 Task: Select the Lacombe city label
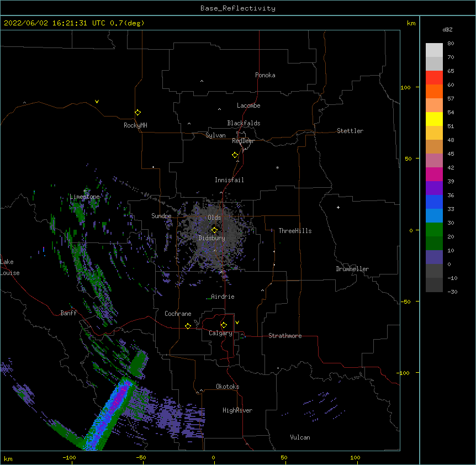[x=248, y=105]
